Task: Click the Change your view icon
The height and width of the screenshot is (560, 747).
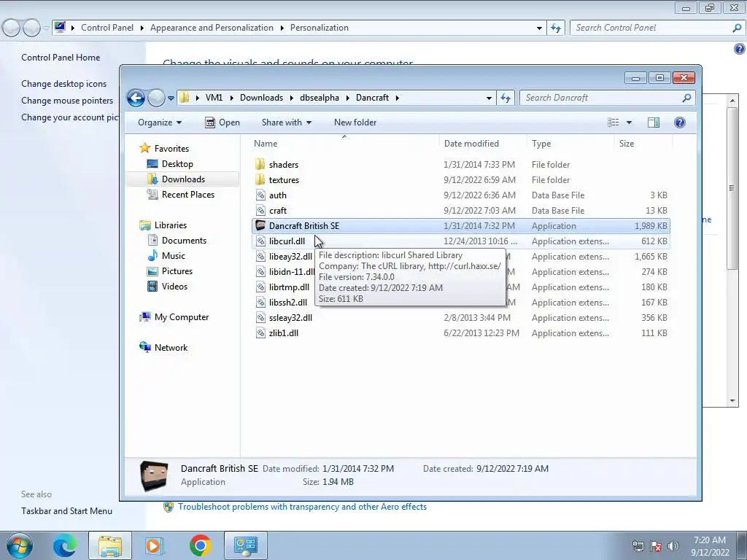Action: pyautogui.click(x=613, y=122)
